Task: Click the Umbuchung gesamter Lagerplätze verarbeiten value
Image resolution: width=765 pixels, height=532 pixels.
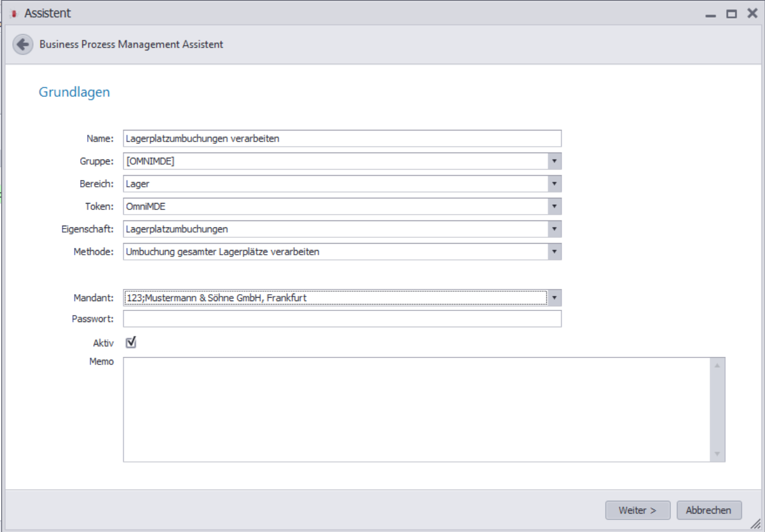Action: (x=222, y=252)
